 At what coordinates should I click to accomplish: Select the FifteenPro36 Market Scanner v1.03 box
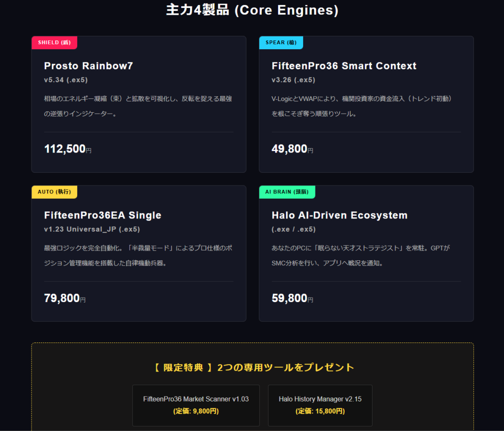point(196,405)
